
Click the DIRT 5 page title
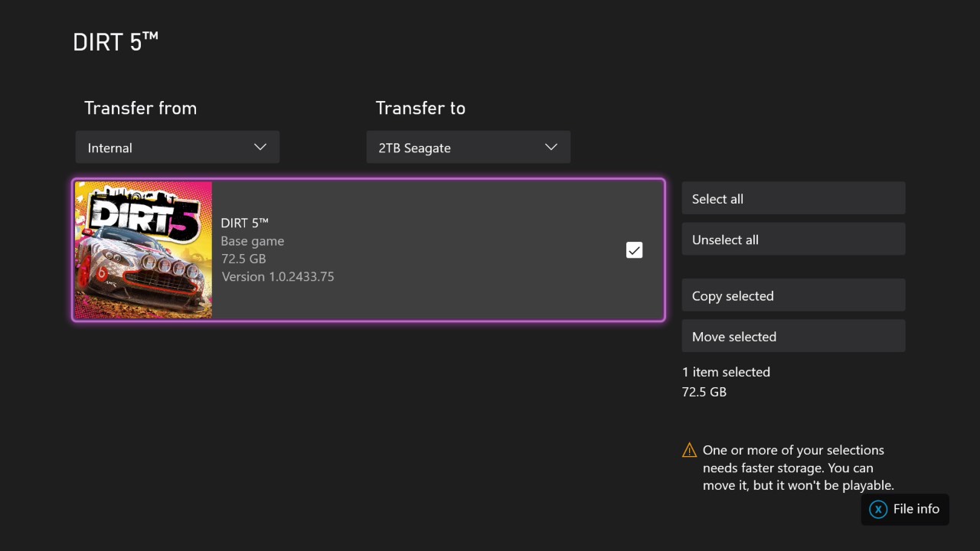116,42
